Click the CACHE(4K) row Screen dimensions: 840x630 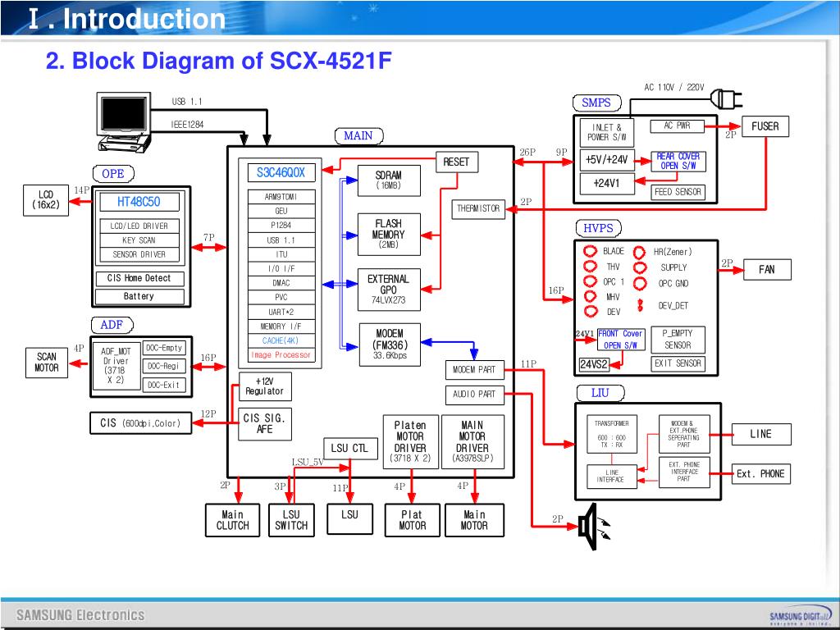[x=281, y=340]
